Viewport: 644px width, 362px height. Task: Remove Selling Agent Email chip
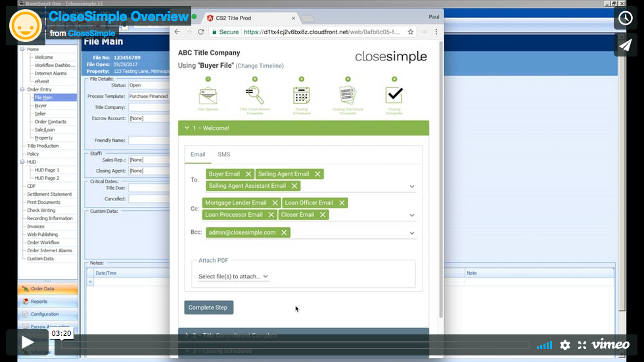[x=317, y=174]
